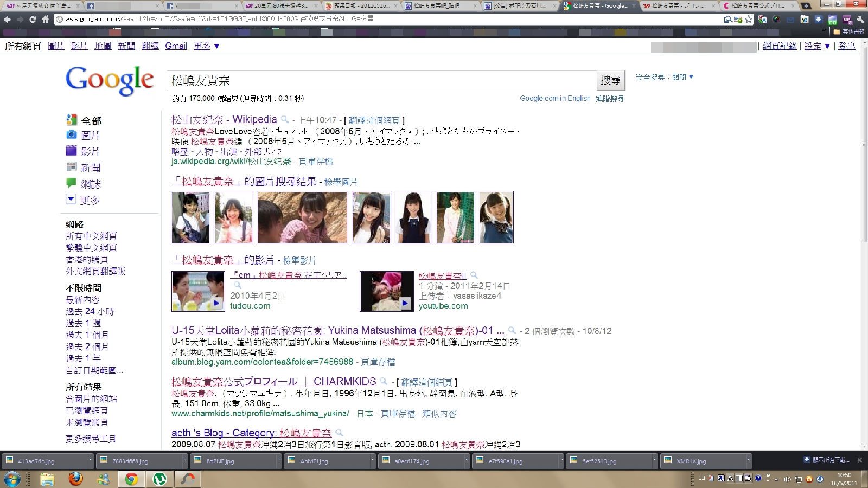Click the zoom magnifier icon in address bar
The height and width of the screenshot is (488, 868).
pos(728,19)
